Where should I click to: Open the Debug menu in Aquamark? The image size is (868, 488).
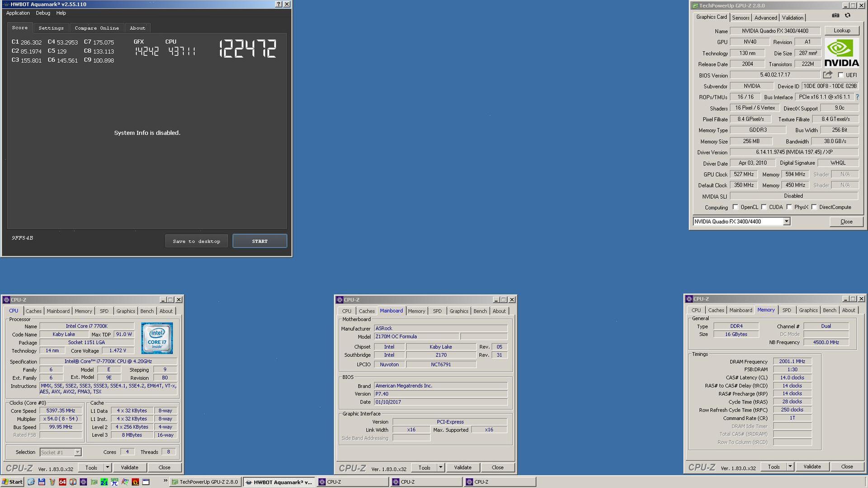coord(43,13)
